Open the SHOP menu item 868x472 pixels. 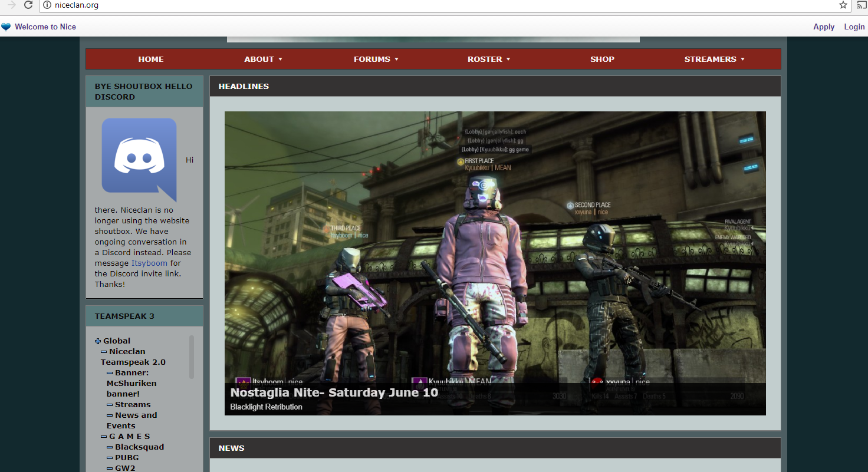tap(602, 59)
